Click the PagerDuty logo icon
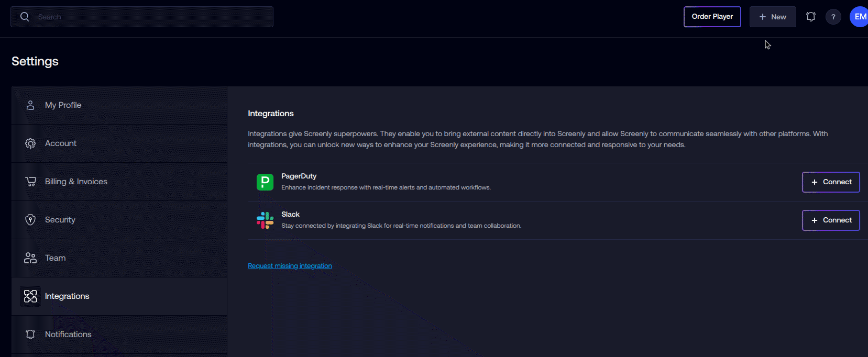The height and width of the screenshot is (357, 868). [x=265, y=182]
